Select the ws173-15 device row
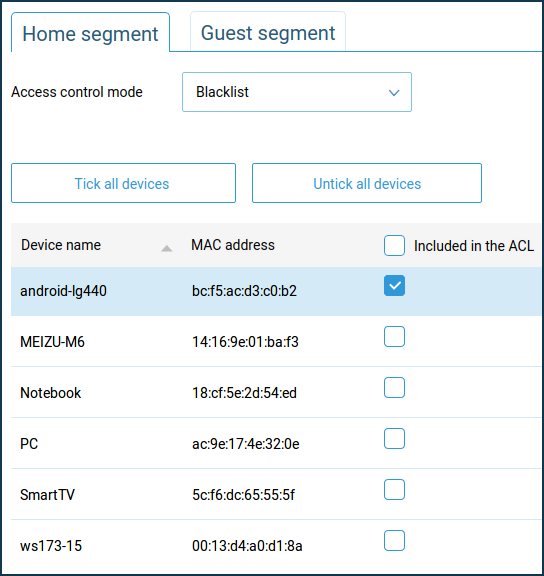Viewport: 544px width, 576px height. coord(277,546)
